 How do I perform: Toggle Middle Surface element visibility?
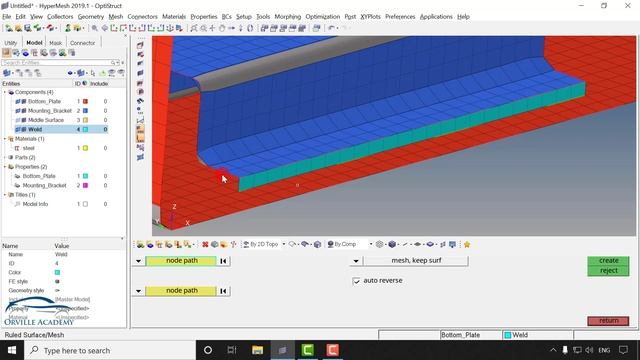click(24, 120)
